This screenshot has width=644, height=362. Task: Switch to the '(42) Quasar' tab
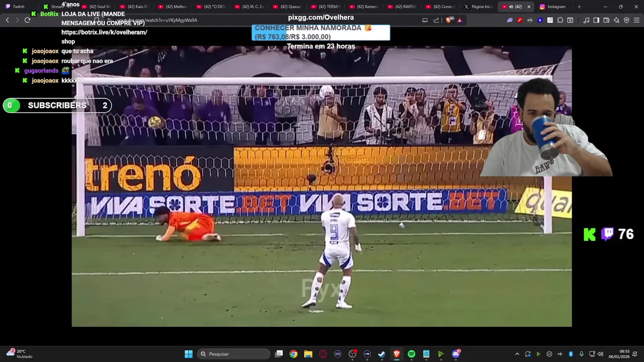287,7
